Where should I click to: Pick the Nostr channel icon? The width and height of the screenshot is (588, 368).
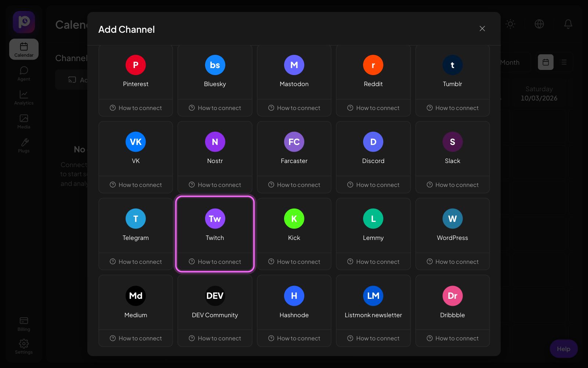(x=215, y=142)
